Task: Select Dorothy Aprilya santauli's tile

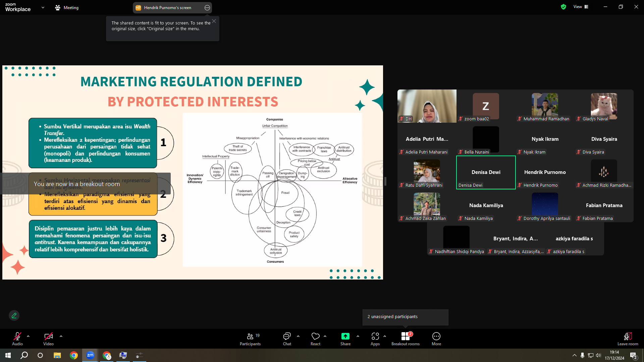Action: click(x=545, y=205)
